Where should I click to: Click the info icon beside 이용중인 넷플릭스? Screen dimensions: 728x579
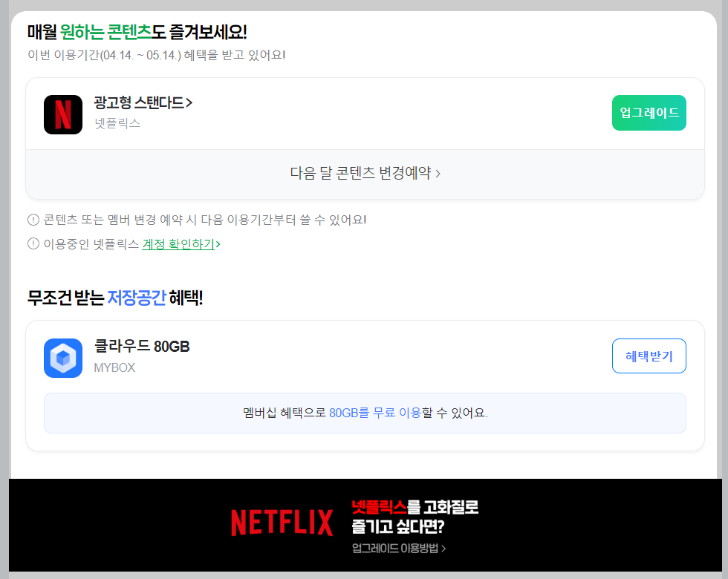[x=33, y=243]
